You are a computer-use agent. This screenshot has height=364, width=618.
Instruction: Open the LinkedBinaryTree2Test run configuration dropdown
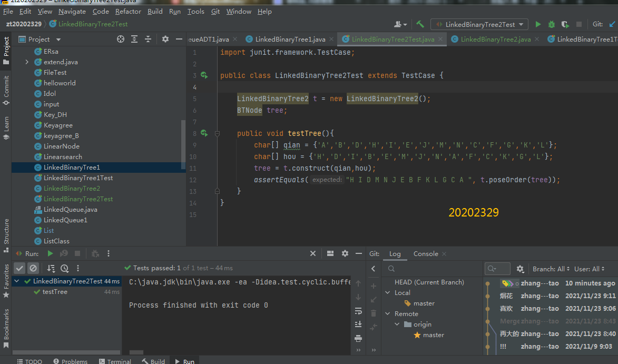[x=479, y=24]
